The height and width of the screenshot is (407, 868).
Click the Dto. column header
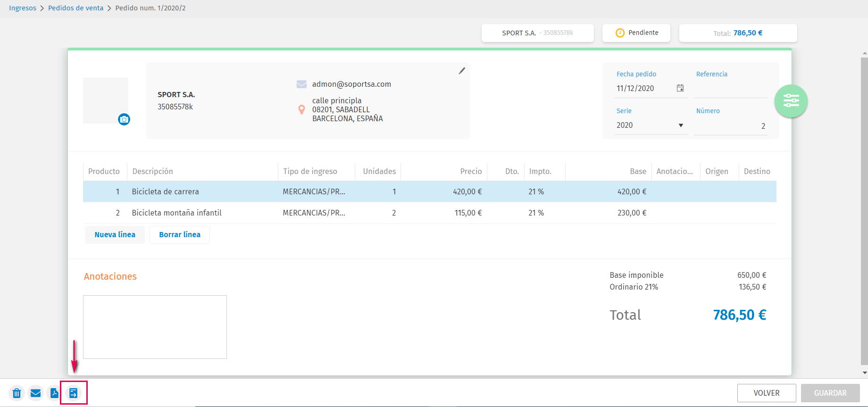pos(506,171)
